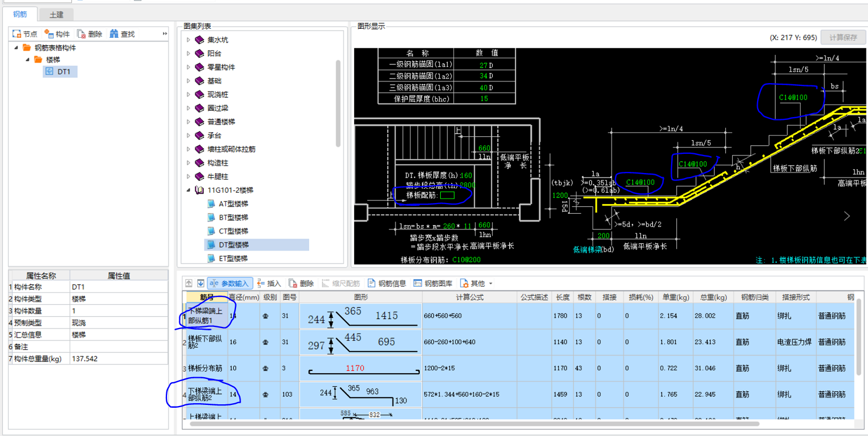Click the 钢筋图库 button
This screenshot has width=868, height=436.
(433, 283)
